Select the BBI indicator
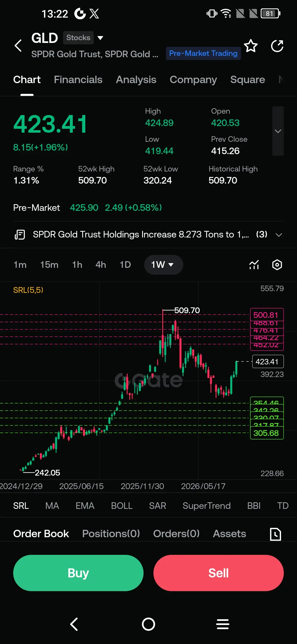Screen dimensions: 297x644 (x=254, y=506)
